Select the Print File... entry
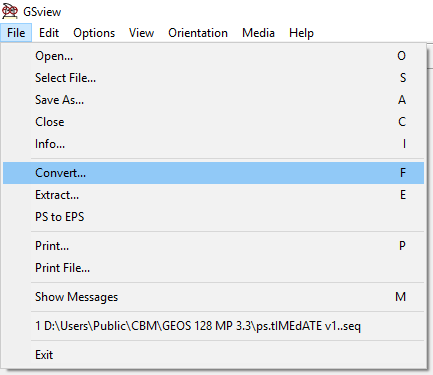Screen dimensions: 433x375 pos(213,268)
